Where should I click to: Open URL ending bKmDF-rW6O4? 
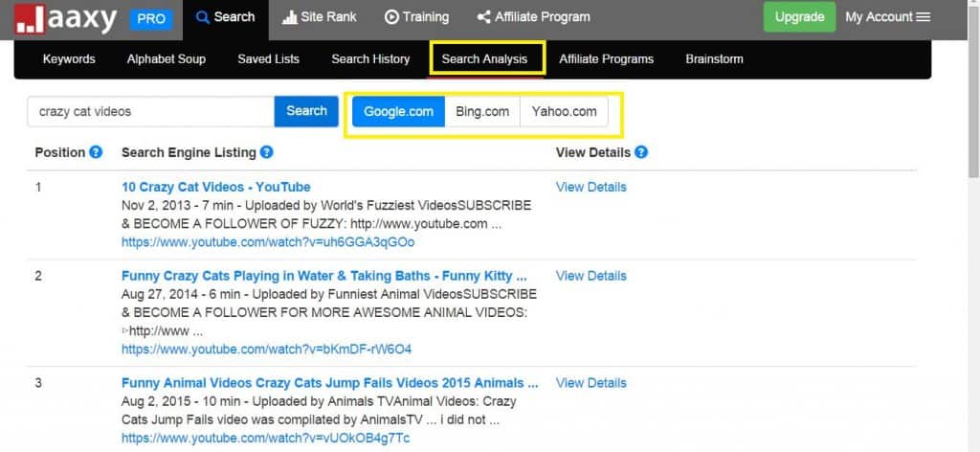click(x=266, y=350)
